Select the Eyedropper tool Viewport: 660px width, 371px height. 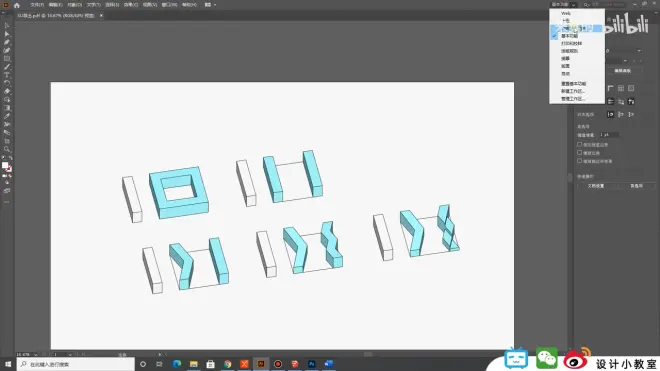coord(7,116)
